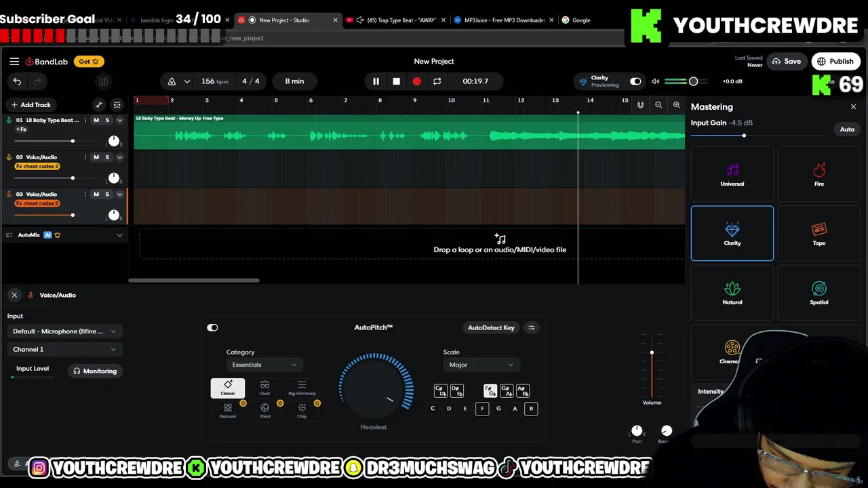This screenshot has height=488, width=868.
Task: Select the Spatial mastering preset
Action: pos(819,293)
